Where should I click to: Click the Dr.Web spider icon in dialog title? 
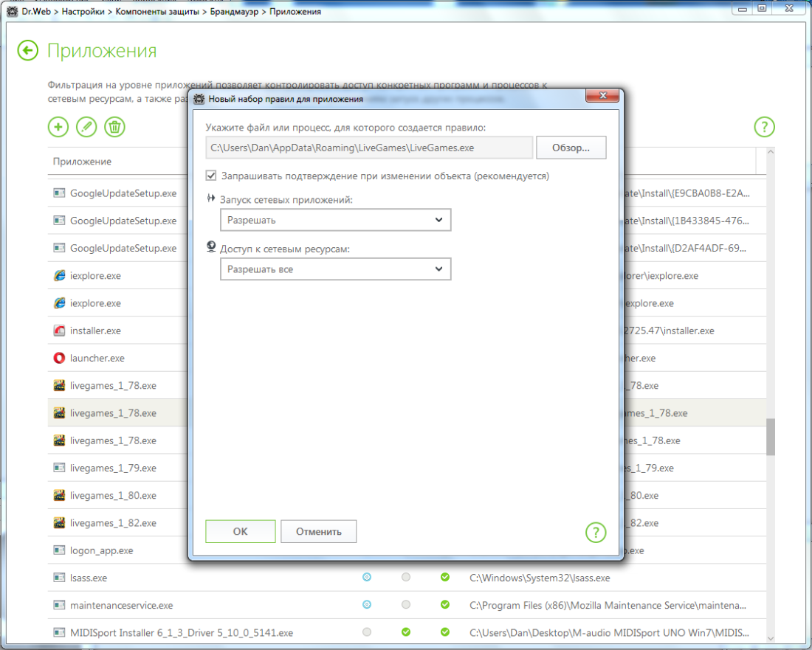(199, 99)
